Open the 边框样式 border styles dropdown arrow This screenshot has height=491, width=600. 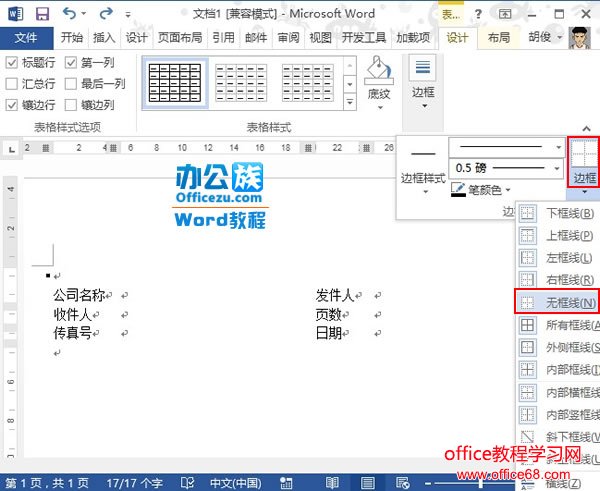click(425, 192)
